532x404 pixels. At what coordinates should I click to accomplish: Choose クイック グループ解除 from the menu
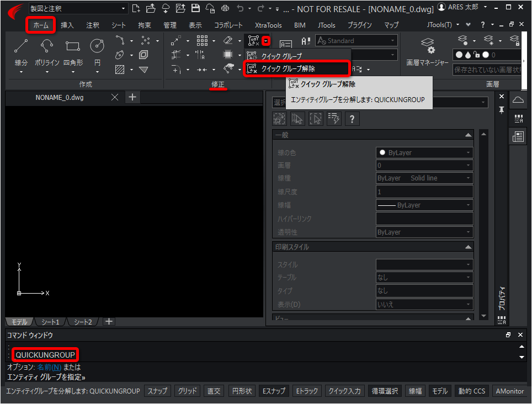click(296, 68)
